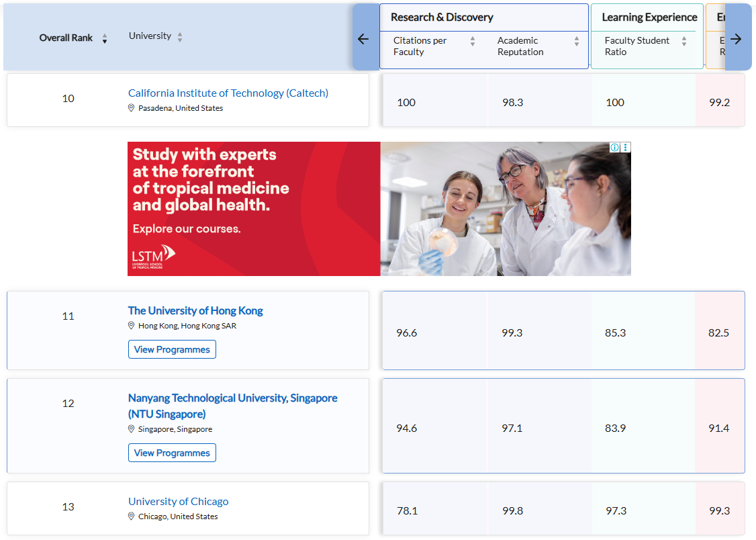The height and width of the screenshot is (540, 756).
Task: Click 'Chicago, United States' location text
Action: [x=178, y=516]
